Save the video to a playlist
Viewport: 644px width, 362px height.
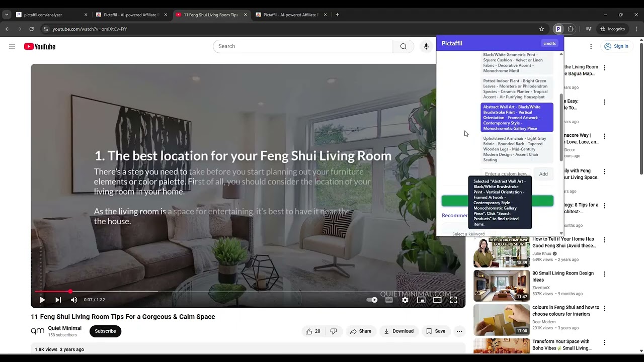click(x=436, y=331)
